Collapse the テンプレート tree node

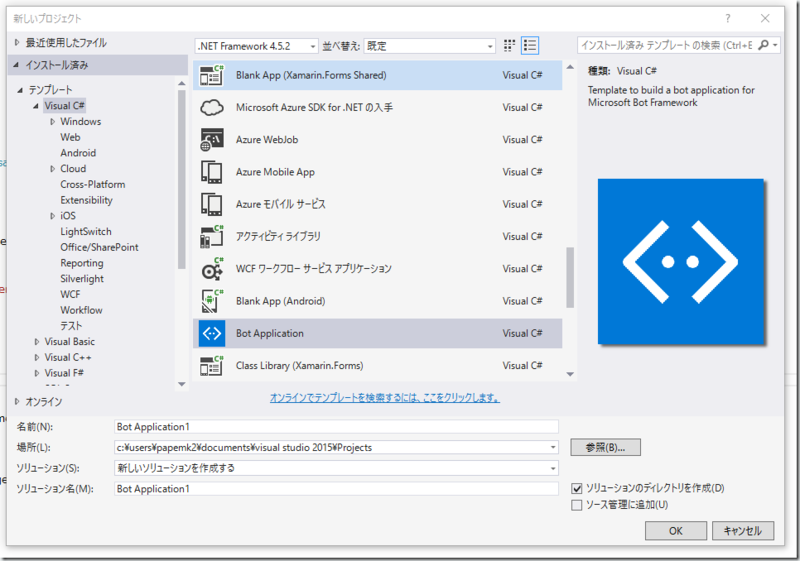20,90
